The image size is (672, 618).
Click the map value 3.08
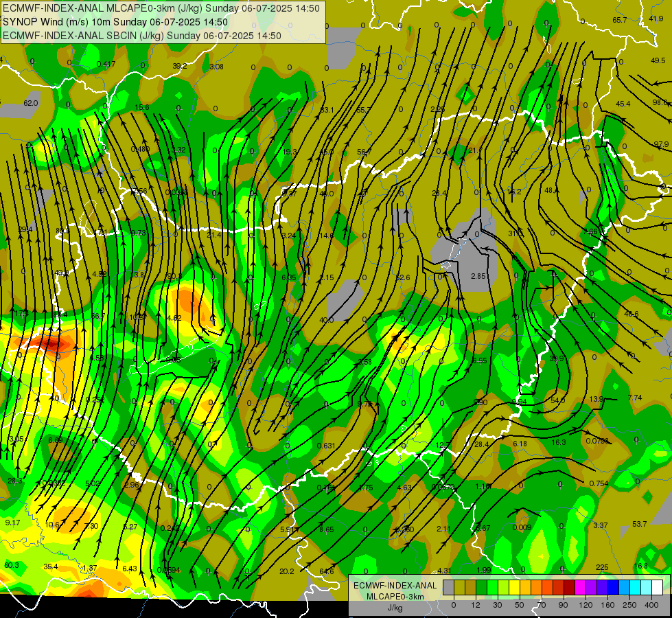click(x=216, y=67)
